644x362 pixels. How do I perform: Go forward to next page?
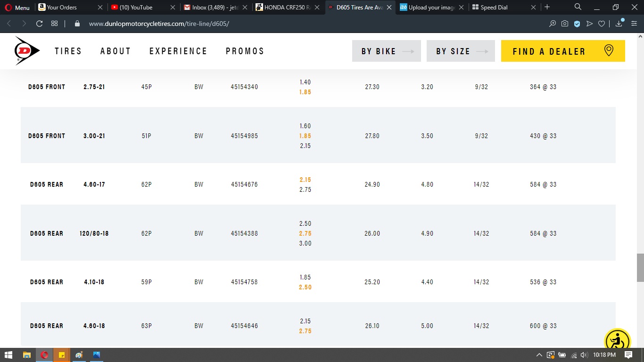point(24,24)
